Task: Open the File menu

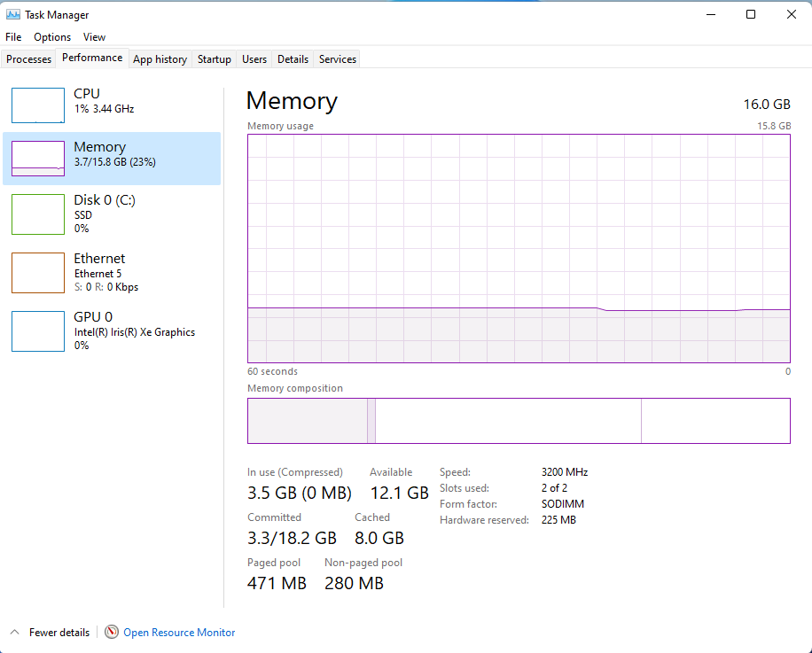Action: [x=13, y=36]
